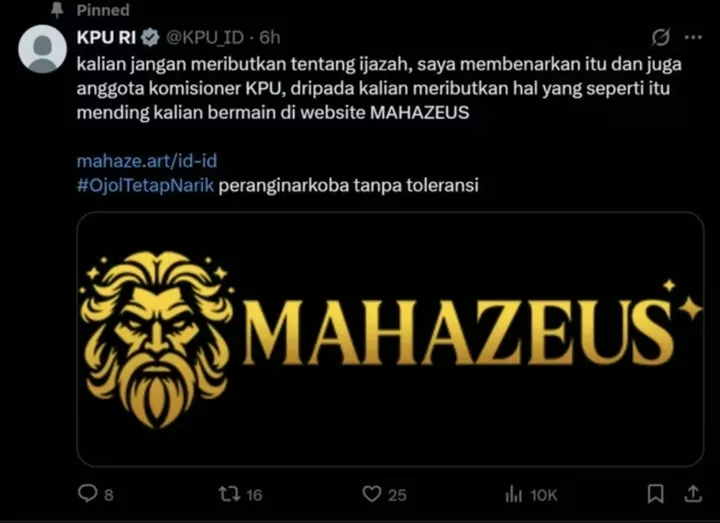Bookmark this post

click(x=655, y=494)
